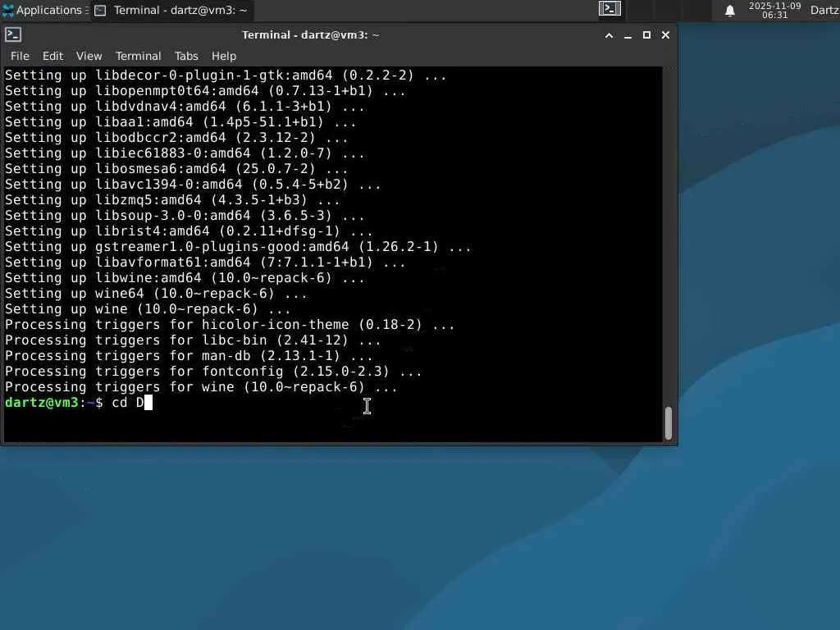Click the window title 'Terminal - dartz@vm3: ~'

(311, 34)
